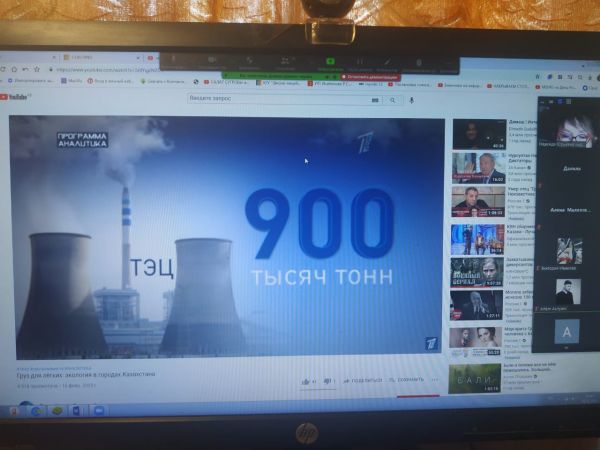The height and width of the screenshot is (450, 600).
Task: Open Chrome from the Windows taskbar
Action: (x=36, y=410)
